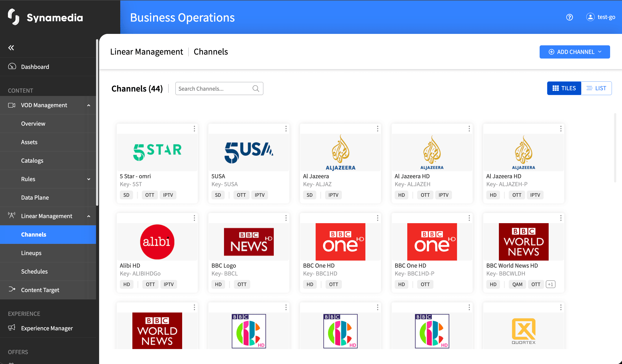Click the search magnifier icon
The width and height of the screenshot is (622, 364).
256,88
